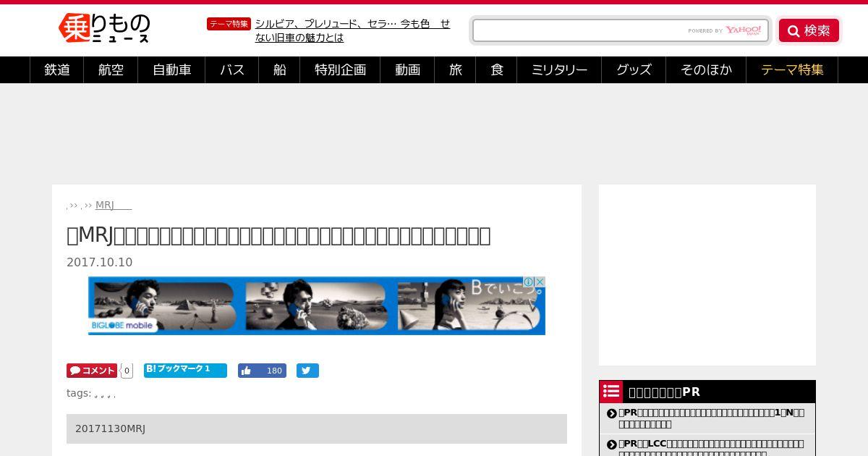Click the 20171130MRJ gray box text

pos(110,428)
